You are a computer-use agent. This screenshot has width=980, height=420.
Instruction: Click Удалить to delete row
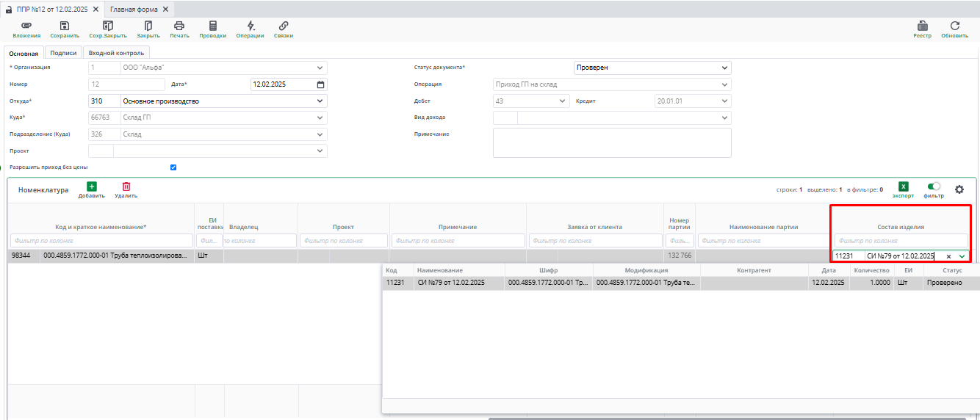click(126, 188)
